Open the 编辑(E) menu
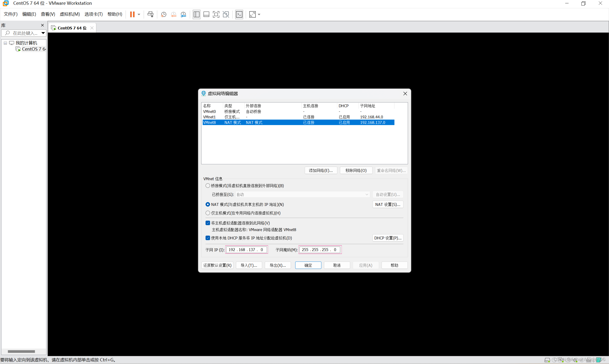The height and width of the screenshot is (364, 609). tap(29, 14)
